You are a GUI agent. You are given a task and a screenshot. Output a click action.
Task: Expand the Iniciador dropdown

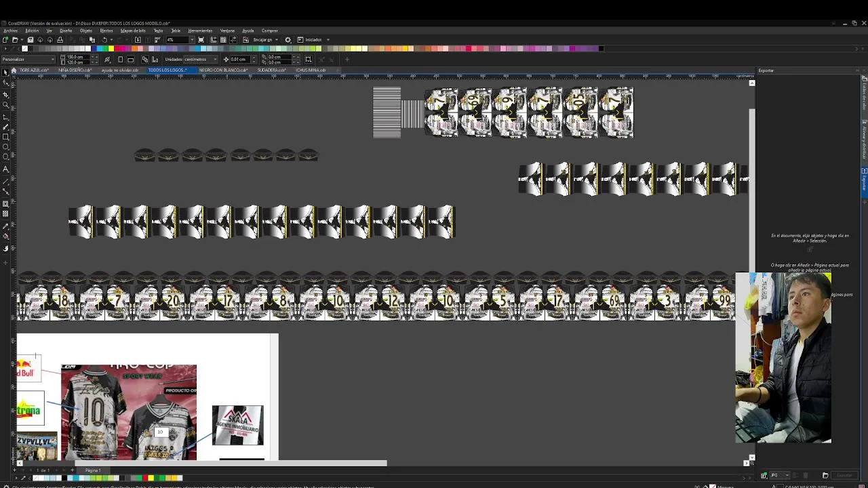coord(328,39)
